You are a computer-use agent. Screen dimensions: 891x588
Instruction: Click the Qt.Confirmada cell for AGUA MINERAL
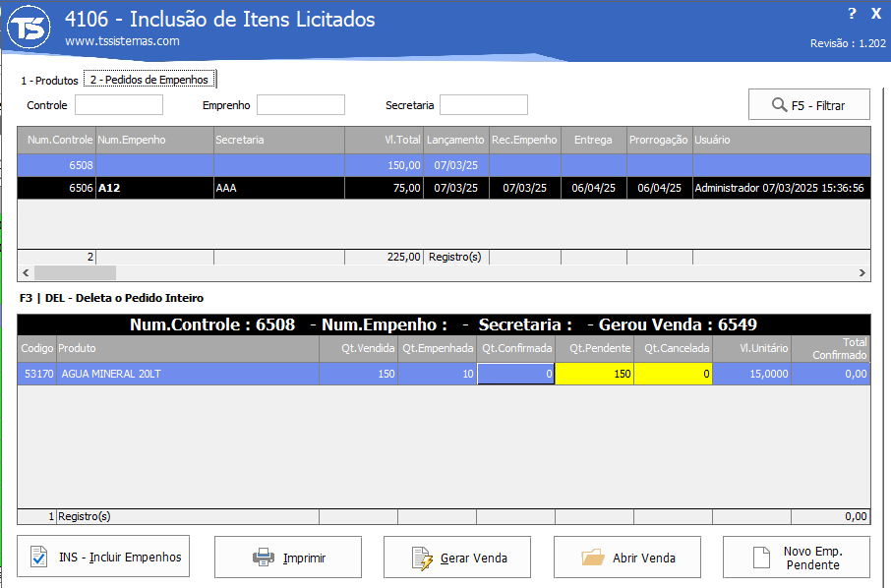tap(516, 374)
